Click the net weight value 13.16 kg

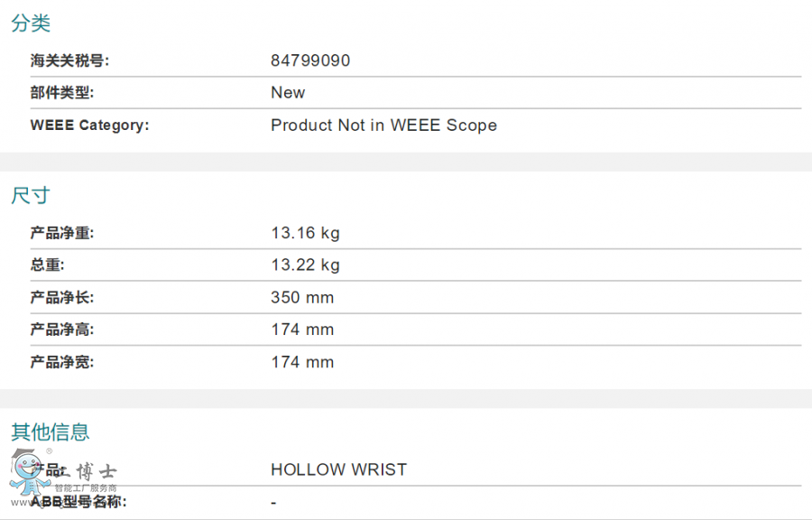pos(306,233)
